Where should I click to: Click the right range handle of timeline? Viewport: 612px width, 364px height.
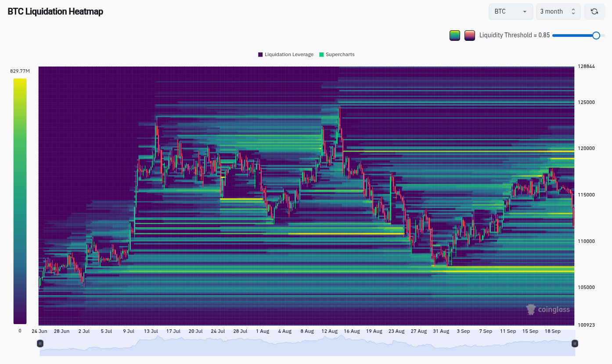[574, 343]
